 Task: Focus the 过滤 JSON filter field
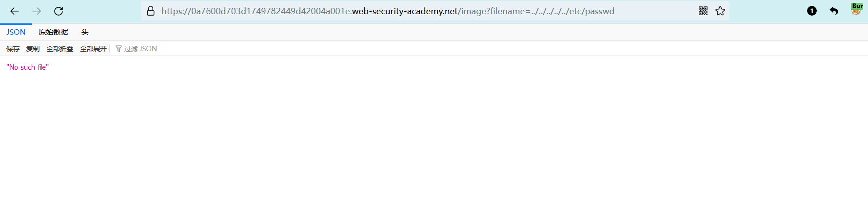(x=140, y=49)
